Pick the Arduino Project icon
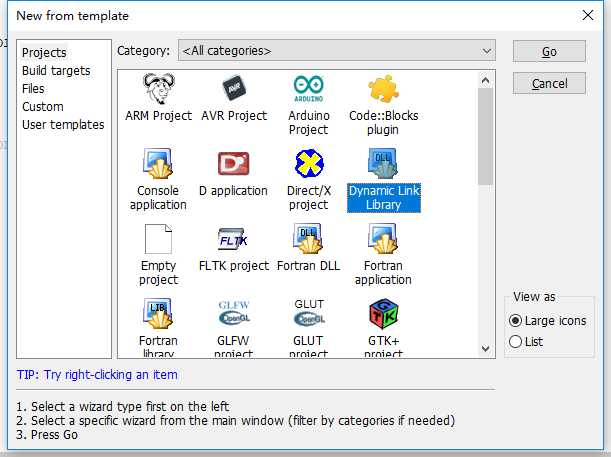 tap(309, 88)
